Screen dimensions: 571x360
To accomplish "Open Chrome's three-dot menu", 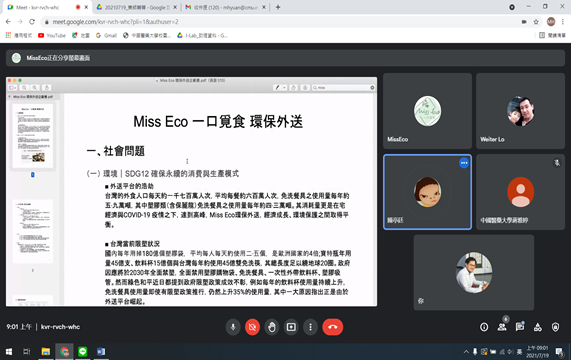I will [563, 22].
